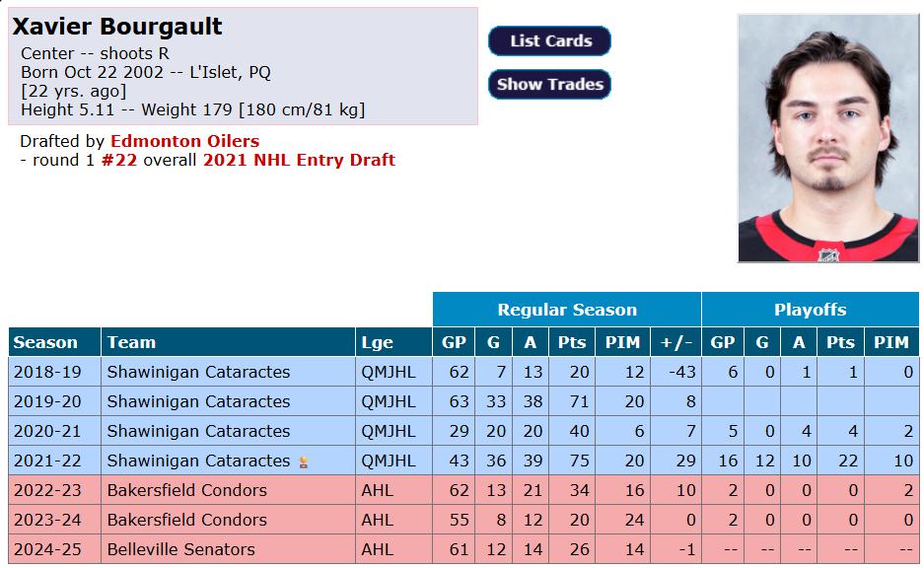Click the Regular Season header
The image size is (924, 568).
point(567,310)
